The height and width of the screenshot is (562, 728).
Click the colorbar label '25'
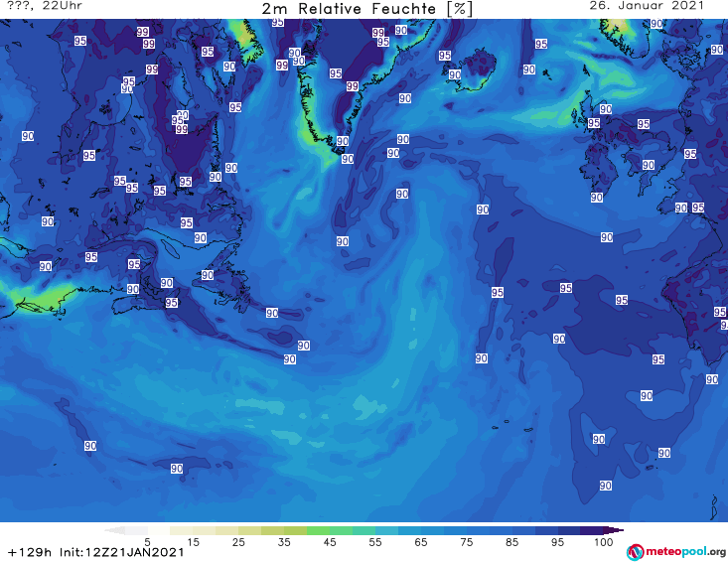238,542
